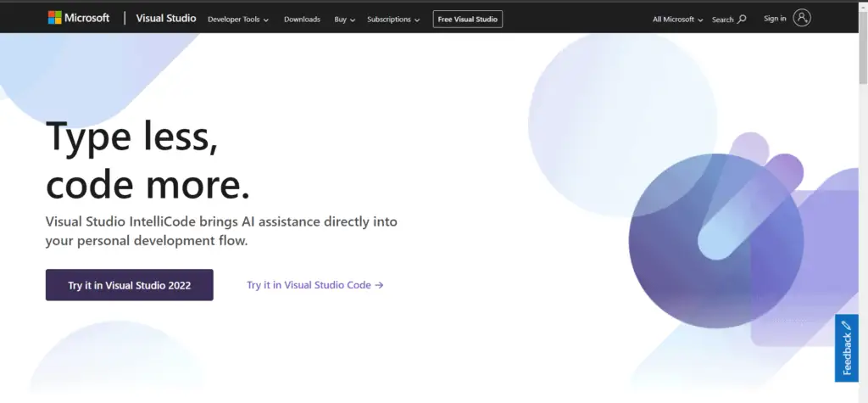Screen dimensions: 868x403
Task: Click the vertical scrollbar thumb
Action: pyautogui.click(x=863, y=51)
